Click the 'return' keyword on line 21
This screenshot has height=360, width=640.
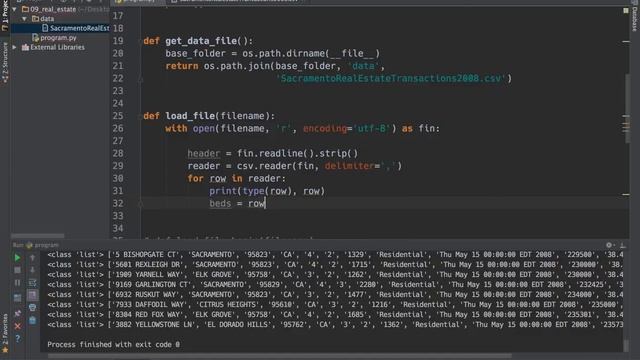(182, 66)
